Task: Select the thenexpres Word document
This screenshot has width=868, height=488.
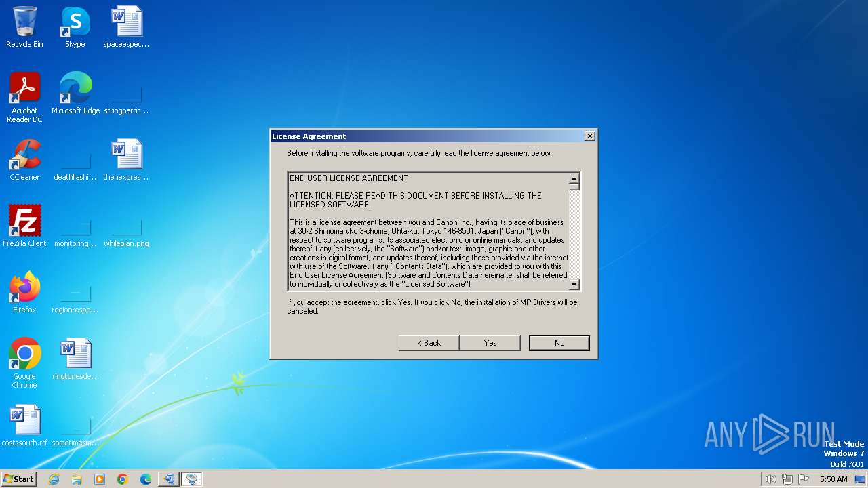Action: pyautogui.click(x=126, y=160)
